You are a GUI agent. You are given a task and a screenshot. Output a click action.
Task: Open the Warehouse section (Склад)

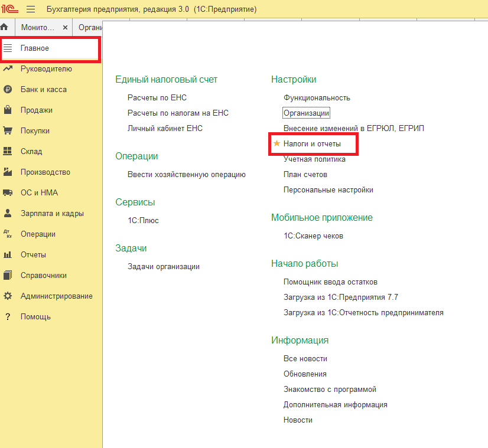[x=31, y=152]
